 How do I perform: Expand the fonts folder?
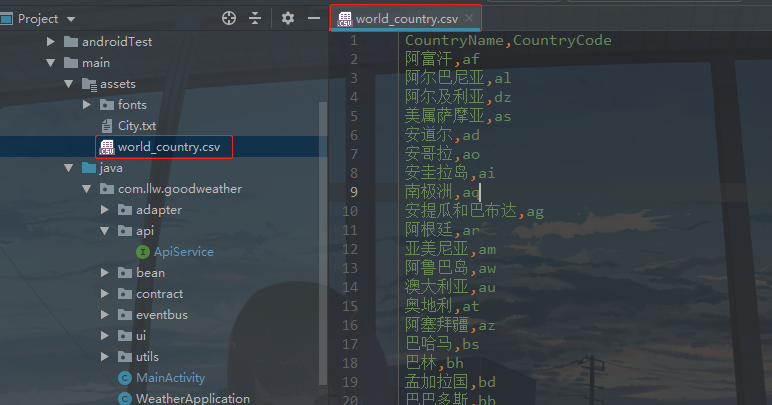pos(87,105)
